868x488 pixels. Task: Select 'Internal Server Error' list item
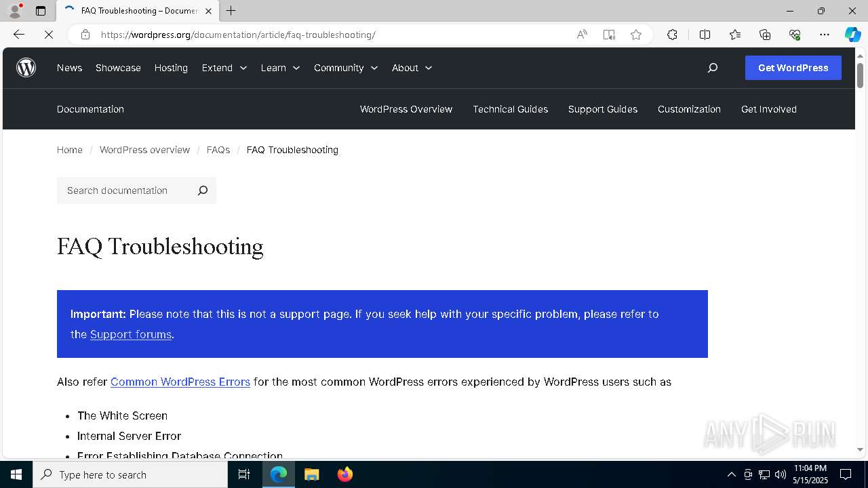(x=129, y=436)
